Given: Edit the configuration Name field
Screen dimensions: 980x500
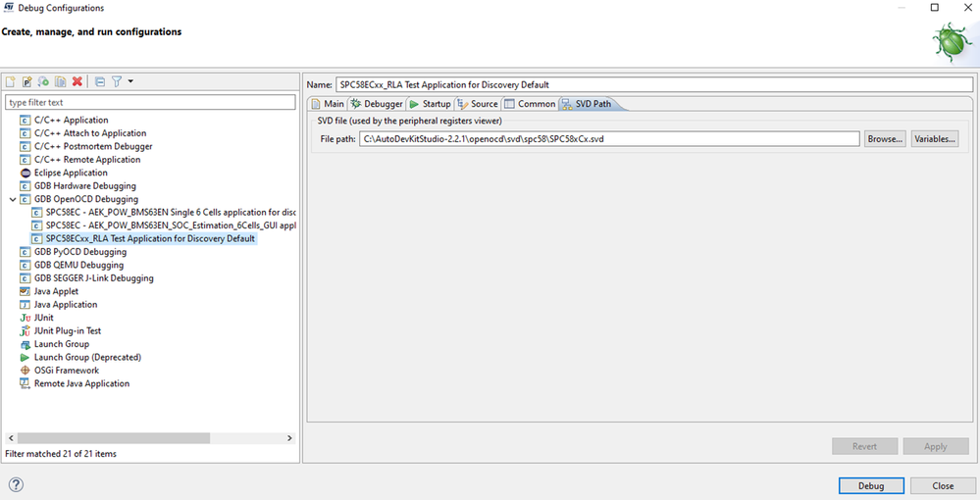Looking at the screenshot, I should (654, 84).
